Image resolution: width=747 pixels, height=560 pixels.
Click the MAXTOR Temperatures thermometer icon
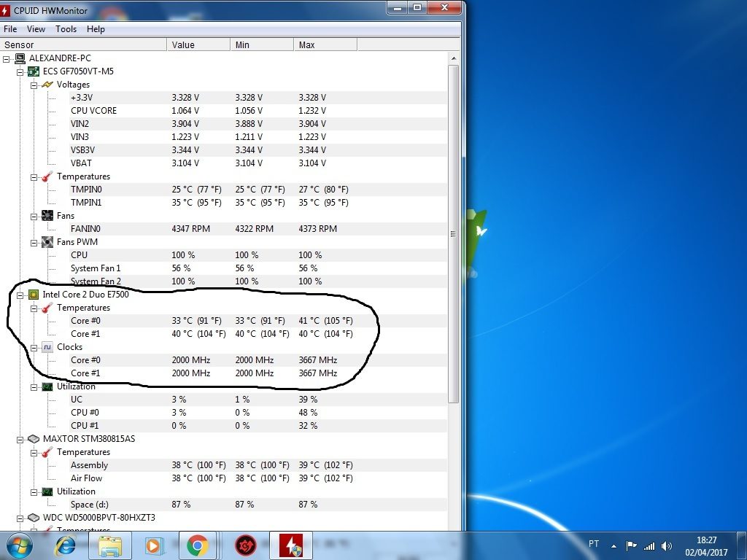point(47,452)
